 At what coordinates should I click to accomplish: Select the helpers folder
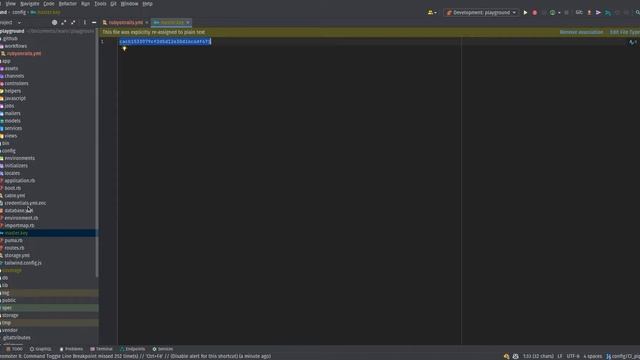pyautogui.click(x=13, y=91)
